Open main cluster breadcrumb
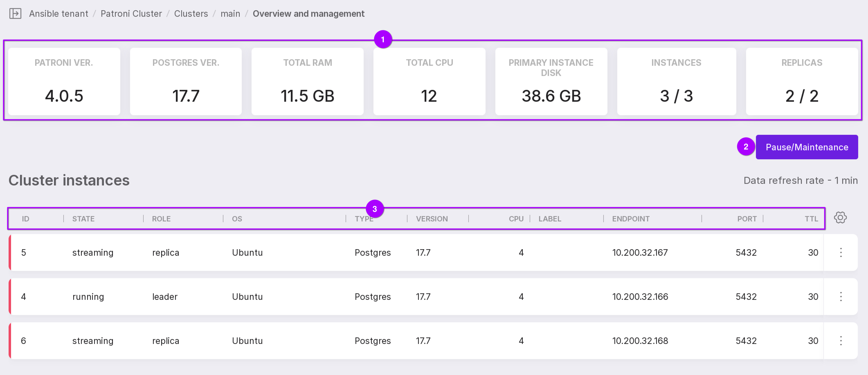Viewport: 868px width, 375px height. [230, 13]
